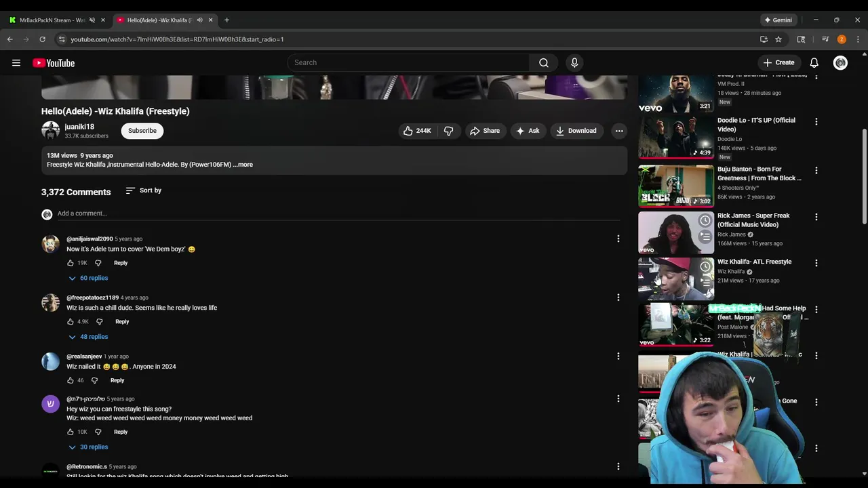
Task: Open Chrome three-dot menu
Action: click(858, 39)
